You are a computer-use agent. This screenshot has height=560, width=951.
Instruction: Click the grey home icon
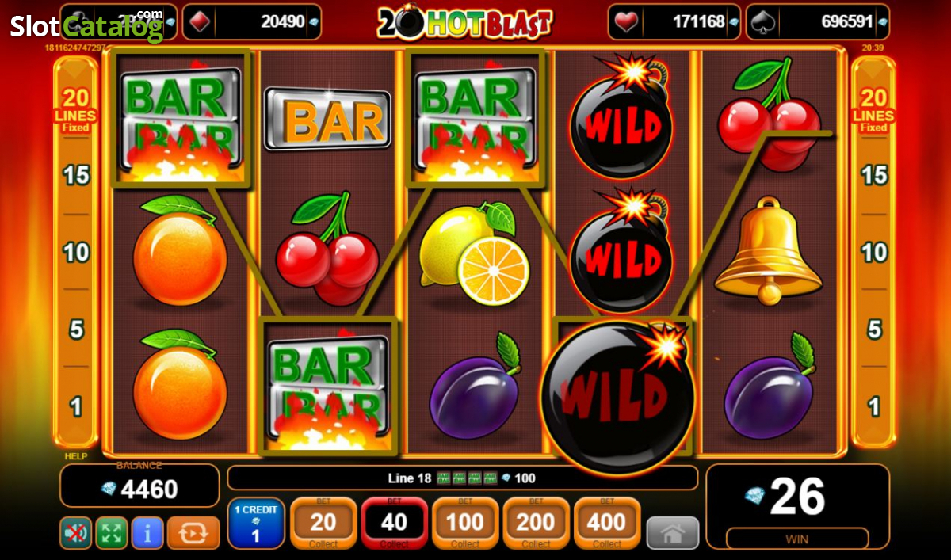pos(673,533)
